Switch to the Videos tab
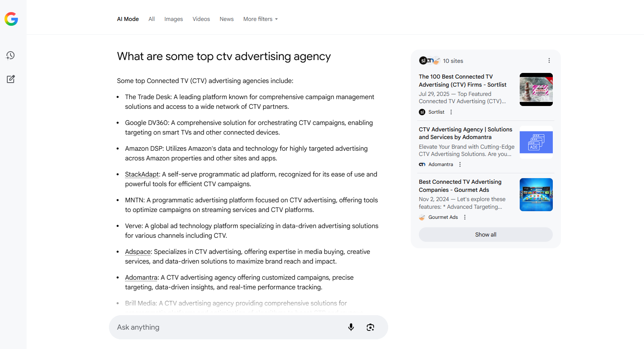Image resolution: width=644 pixels, height=349 pixels. click(201, 19)
